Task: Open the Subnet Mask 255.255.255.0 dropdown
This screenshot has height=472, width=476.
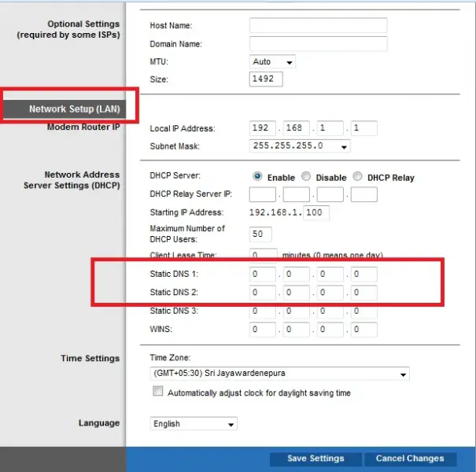Action: (300, 146)
